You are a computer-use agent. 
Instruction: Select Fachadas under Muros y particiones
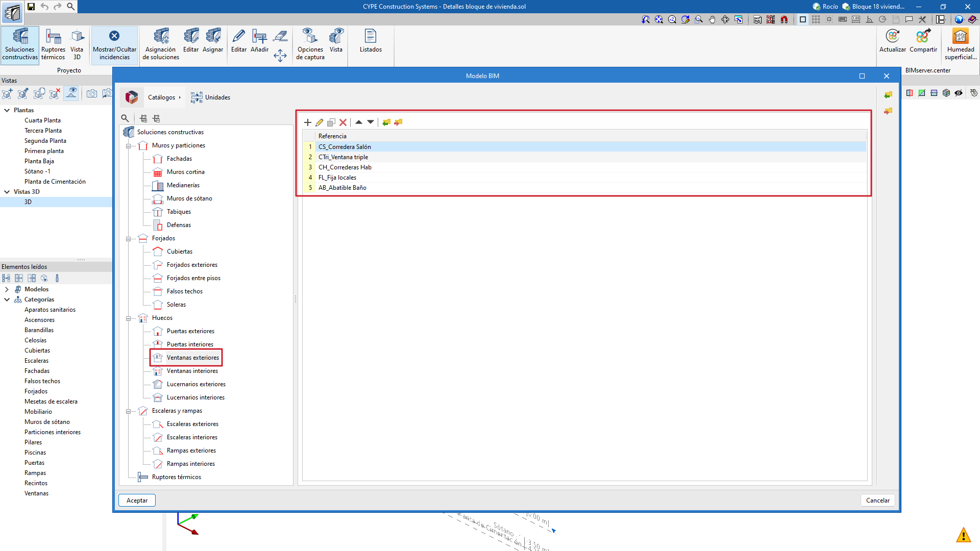pos(179,159)
